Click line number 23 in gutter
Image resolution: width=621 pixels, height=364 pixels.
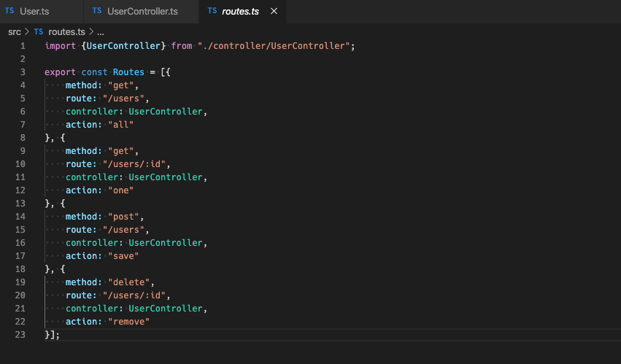[x=20, y=335]
